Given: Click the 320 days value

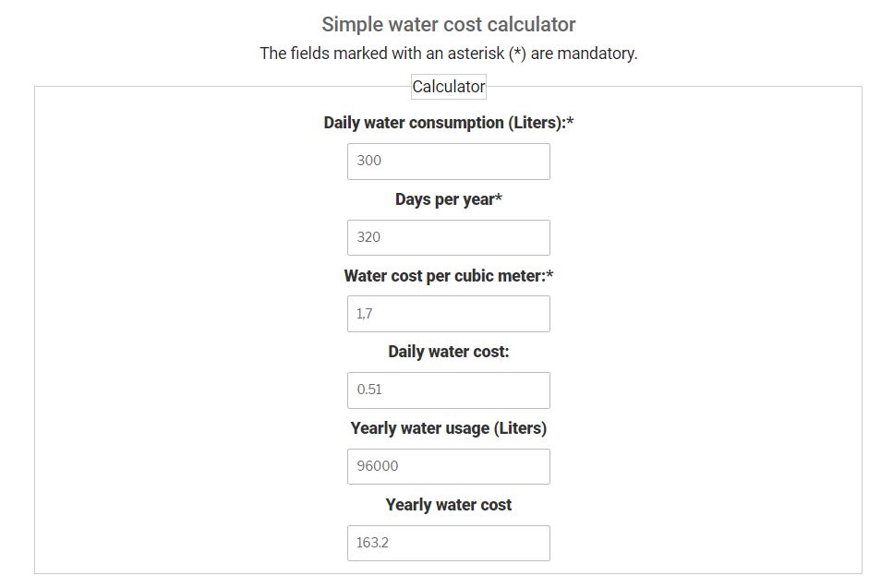Looking at the screenshot, I should [368, 237].
